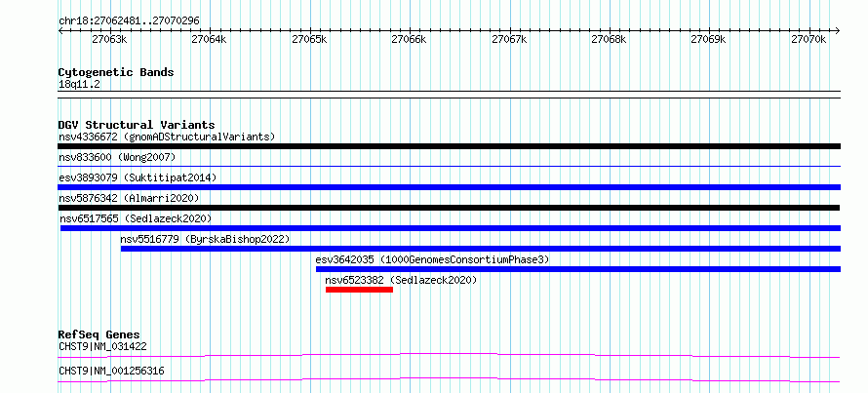Select the blue esv3893079 variant bar
868x393 pixels.
click(449, 187)
